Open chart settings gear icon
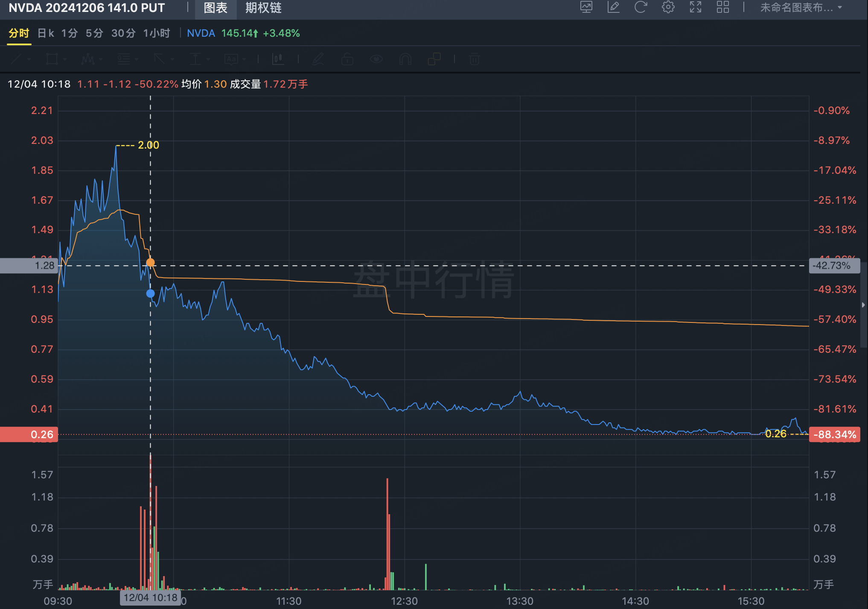 (x=668, y=7)
